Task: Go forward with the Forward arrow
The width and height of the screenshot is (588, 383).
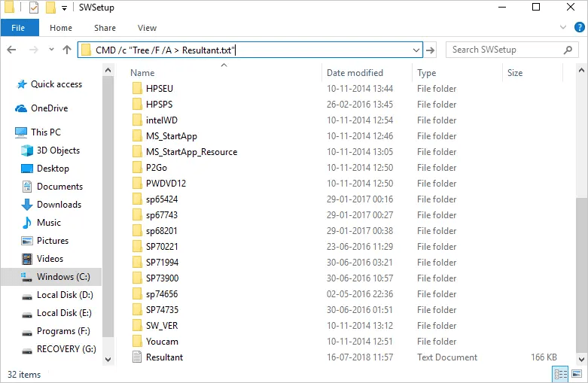Action: (34, 50)
